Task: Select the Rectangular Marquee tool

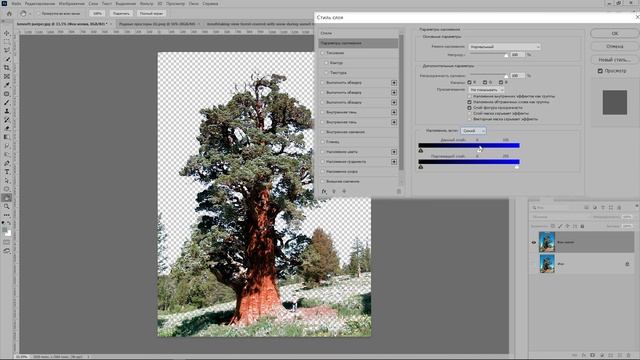Action: click(x=7, y=42)
